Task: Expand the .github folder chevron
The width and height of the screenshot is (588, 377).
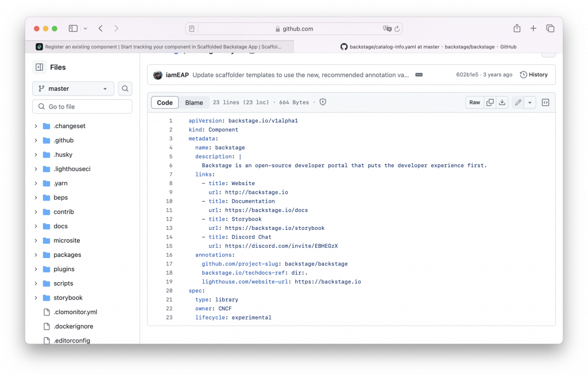Action: 36,140
